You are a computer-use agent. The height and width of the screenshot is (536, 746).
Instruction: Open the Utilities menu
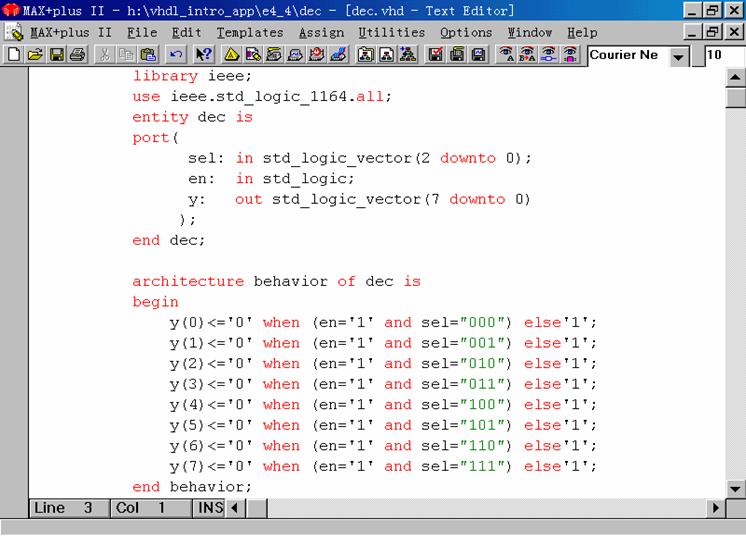(x=392, y=32)
